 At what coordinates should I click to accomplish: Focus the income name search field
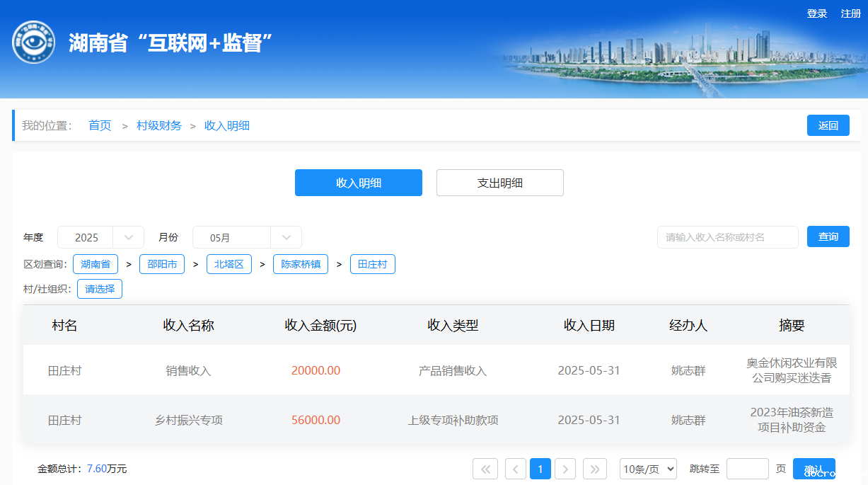pyautogui.click(x=727, y=237)
